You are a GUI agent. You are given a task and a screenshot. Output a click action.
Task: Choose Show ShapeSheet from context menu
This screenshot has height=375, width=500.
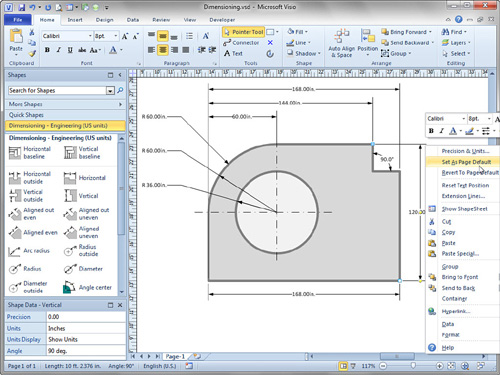click(464, 209)
